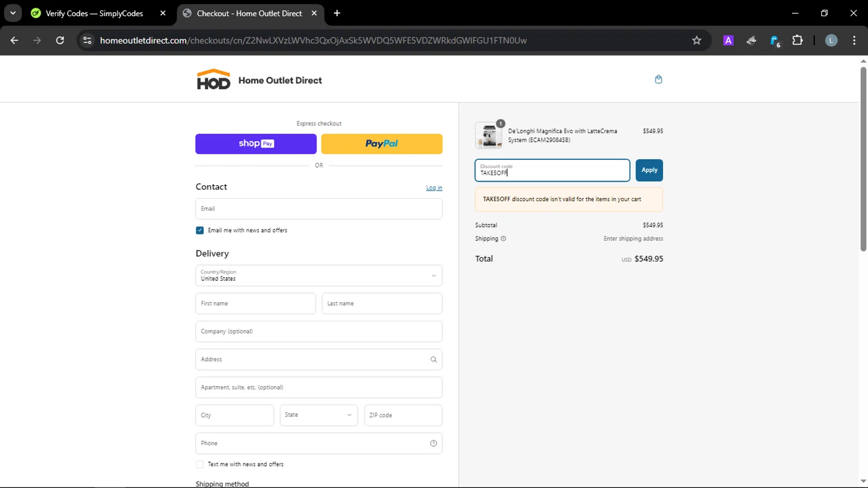Image resolution: width=868 pixels, height=488 pixels.
Task: Click the HOD house logo
Action: point(214,80)
